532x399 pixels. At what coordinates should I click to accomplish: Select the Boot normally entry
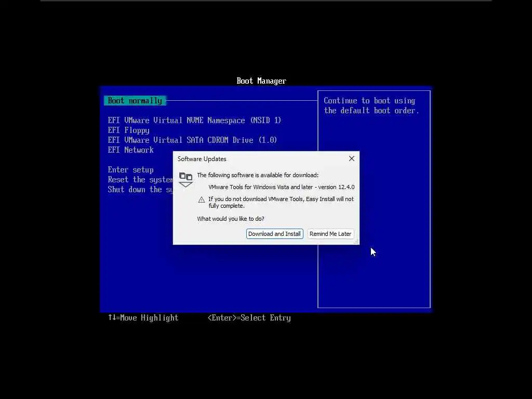coord(135,101)
